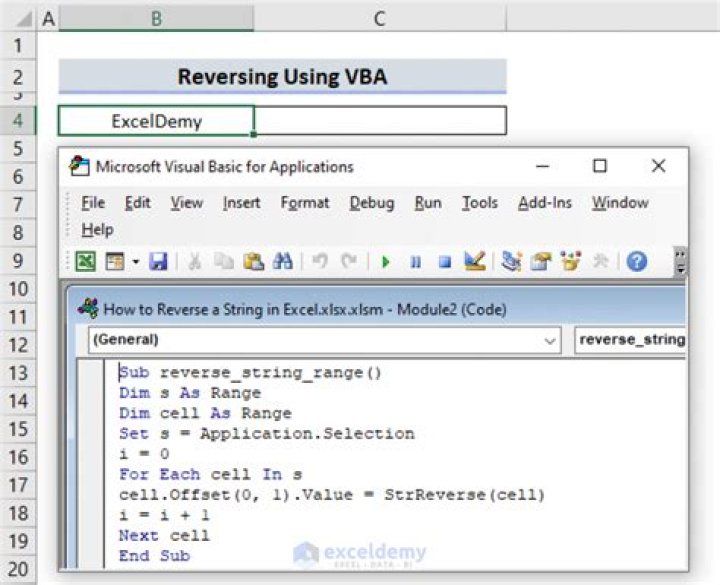Click the line Next cell
This screenshot has width=720, height=585.
click(164, 535)
